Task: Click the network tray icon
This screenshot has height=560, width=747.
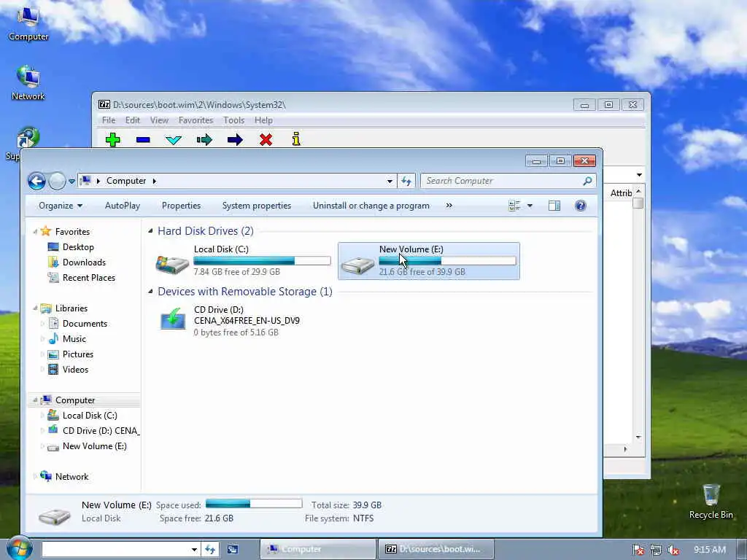Action: click(x=656, y=550)
